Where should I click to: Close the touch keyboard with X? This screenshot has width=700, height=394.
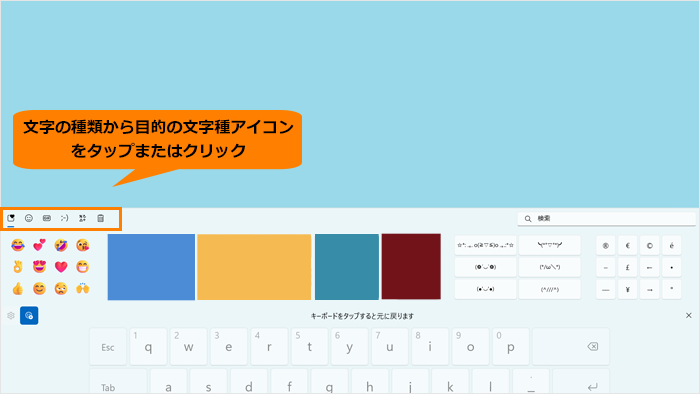click(x=688, y=315)
